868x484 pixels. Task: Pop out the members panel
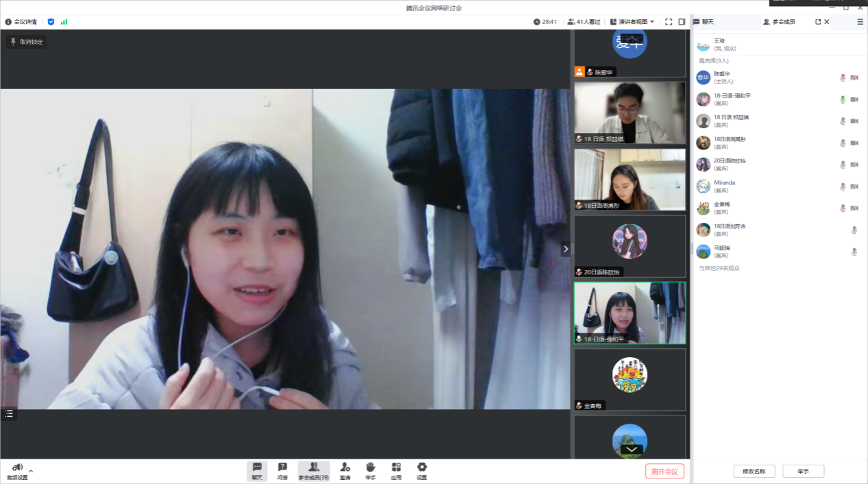[x=817, y=22]
